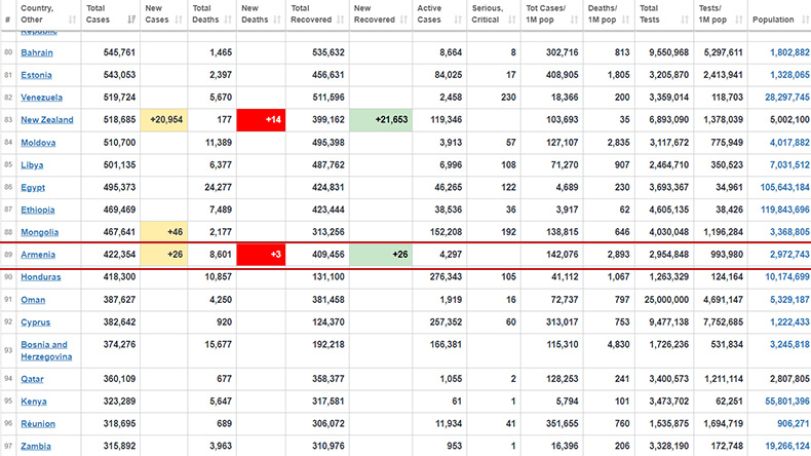The height and width of the screenshot is (456, 811).
Task: Select Armenia total cases value 422,354
Action: point(119,254)
